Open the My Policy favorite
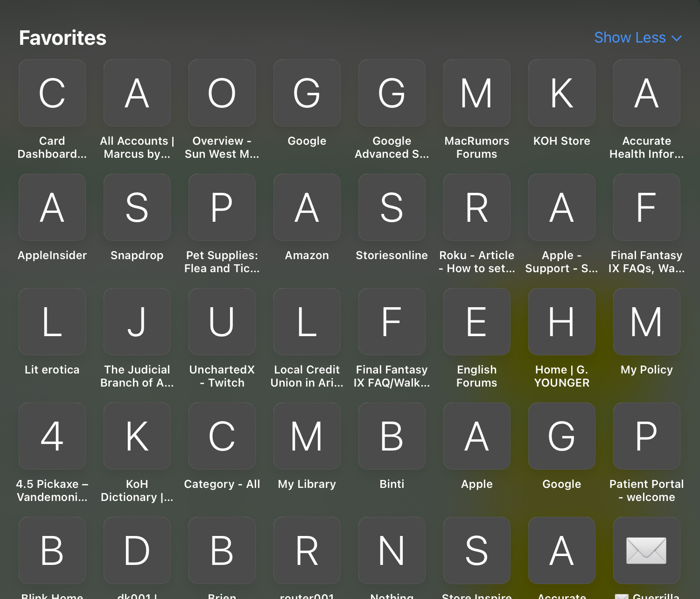The height and width of the screenshot is (599, 700). (x=646, y=322)
